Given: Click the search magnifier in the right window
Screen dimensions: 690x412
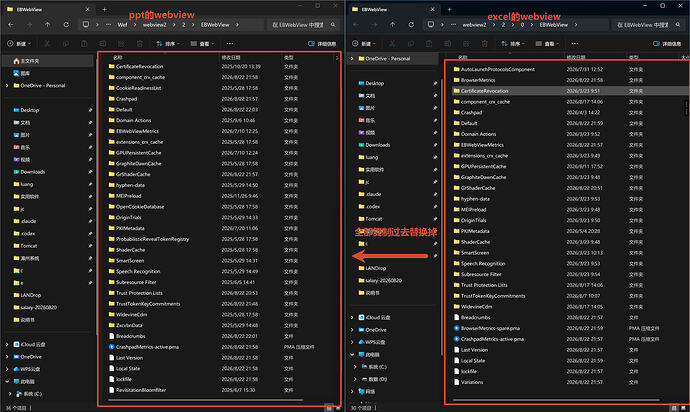Looking at the screenshot, I should [x=678, y=25].
